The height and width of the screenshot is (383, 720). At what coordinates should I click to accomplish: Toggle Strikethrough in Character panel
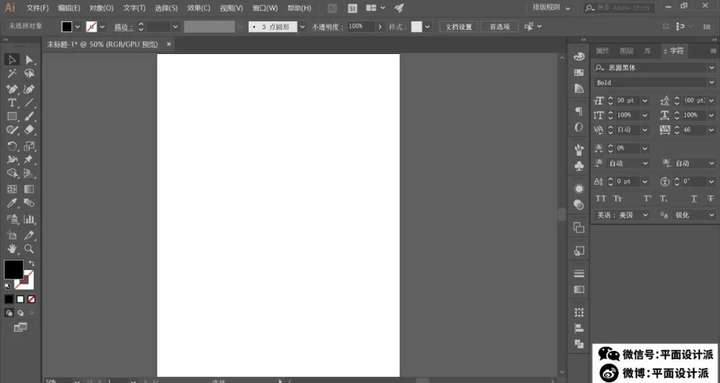coord(711,199)
